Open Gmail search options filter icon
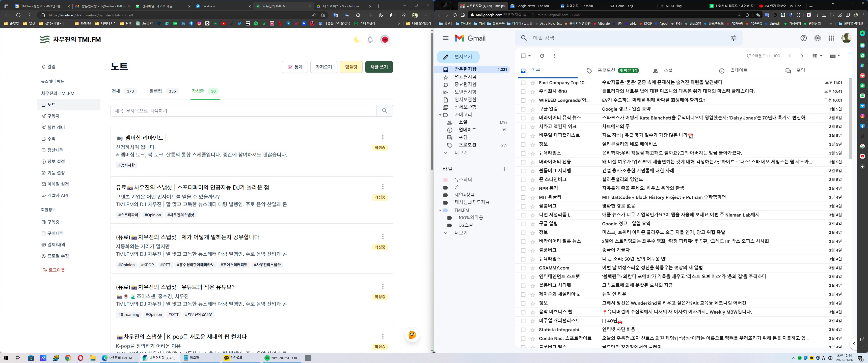Image resolution: width=868 pixels, height=363 pixels. [x=733, y=38]
